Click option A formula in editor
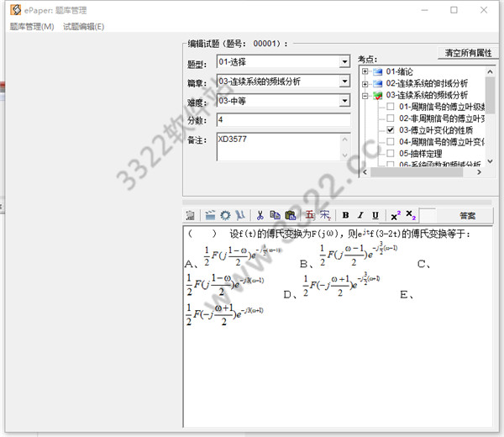 click(x=243, y=255)
